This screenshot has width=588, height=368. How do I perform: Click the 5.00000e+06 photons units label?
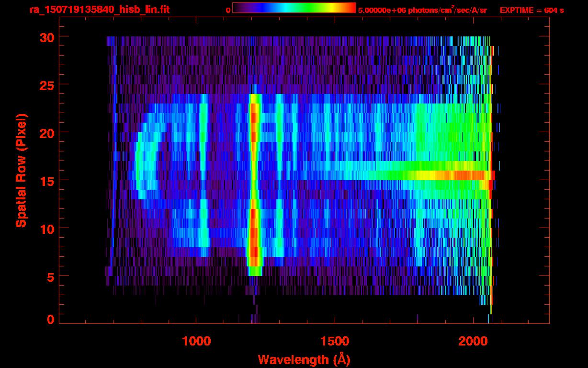tap(422, 10)
